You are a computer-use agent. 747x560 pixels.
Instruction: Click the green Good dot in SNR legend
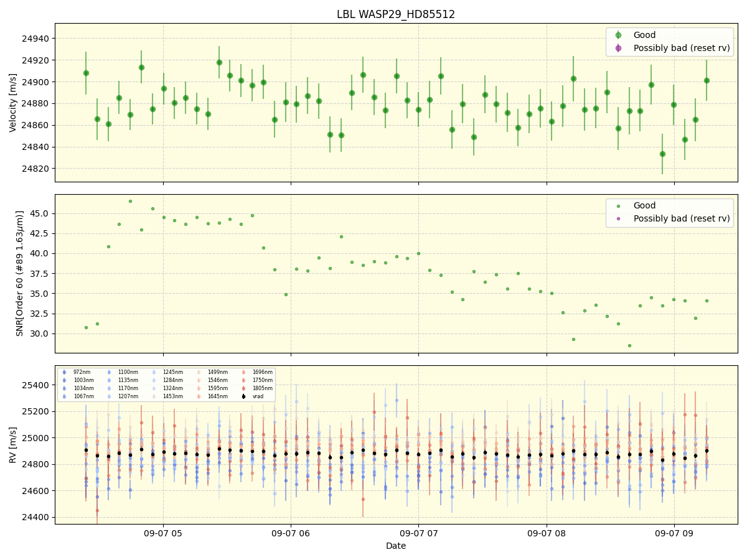click(618, 206)
